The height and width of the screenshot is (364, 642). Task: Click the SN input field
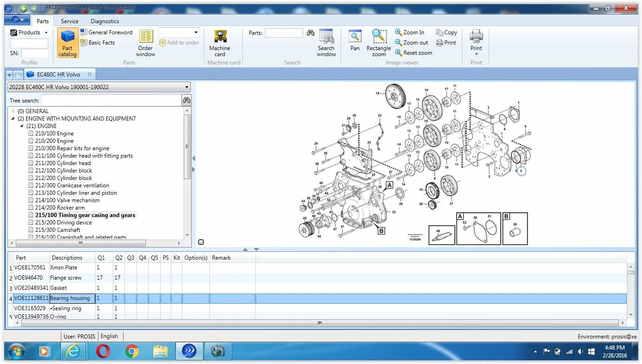pos(34,53)
